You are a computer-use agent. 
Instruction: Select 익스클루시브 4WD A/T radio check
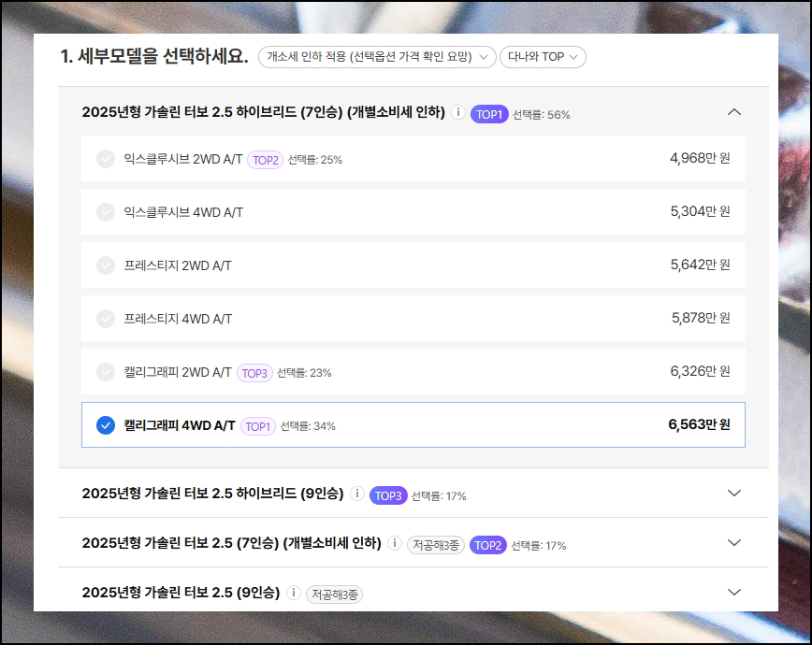click(x=106, y=212)
